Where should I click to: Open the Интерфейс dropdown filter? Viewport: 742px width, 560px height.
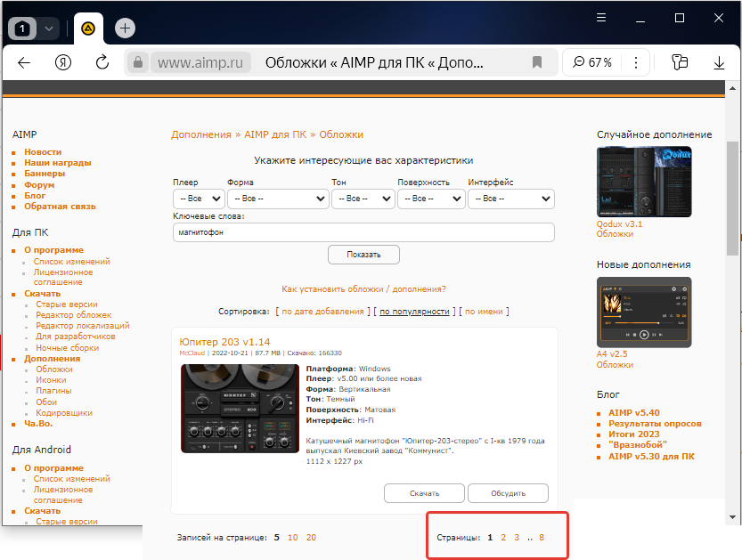[511, 199]
